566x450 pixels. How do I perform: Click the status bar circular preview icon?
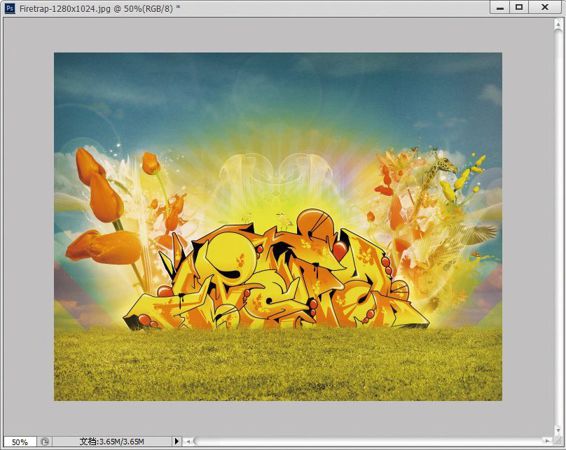click(45, 441)
